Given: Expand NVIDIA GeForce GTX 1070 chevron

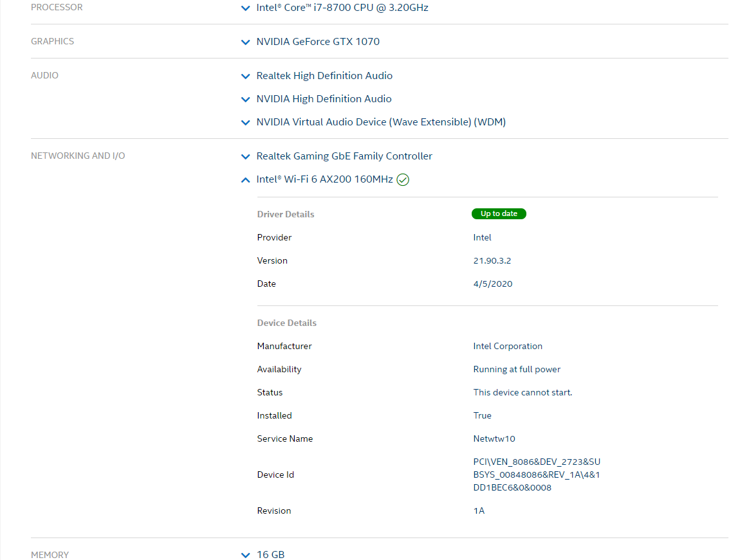Looking at the screenshot, I should [x=245, y=42].
